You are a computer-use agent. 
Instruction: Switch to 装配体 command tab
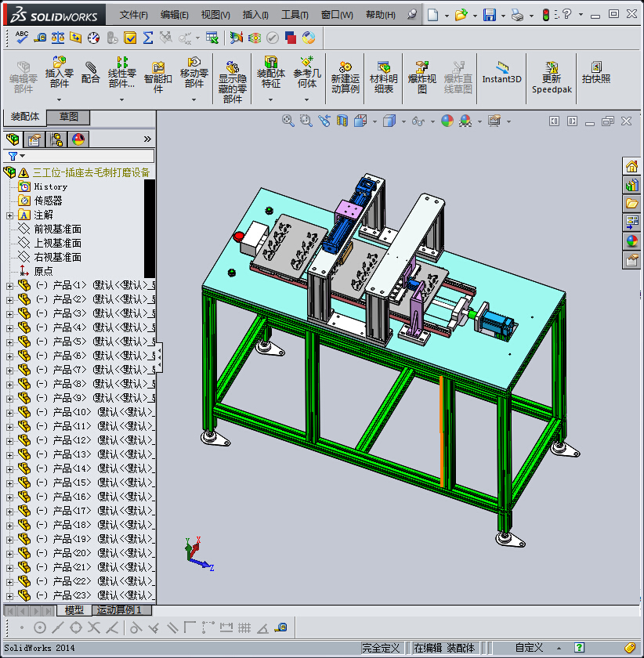click(x=25, y=117)
